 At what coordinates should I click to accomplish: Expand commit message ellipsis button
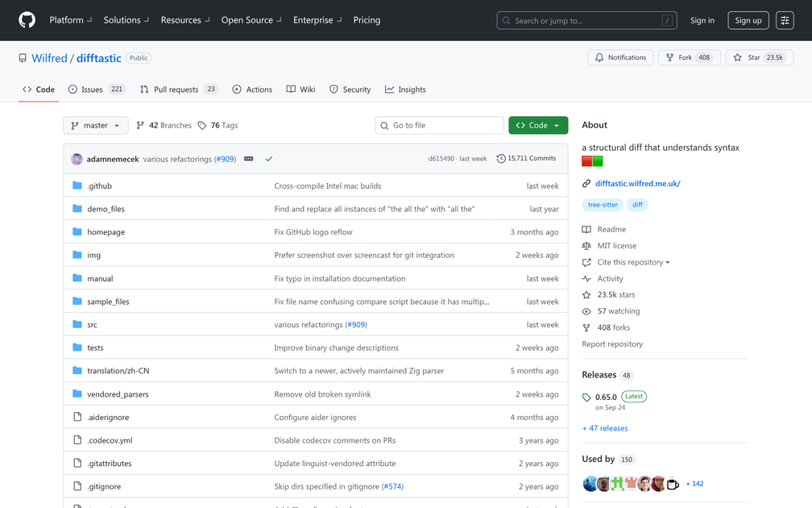pyautogui.click(x=249, y=159)
